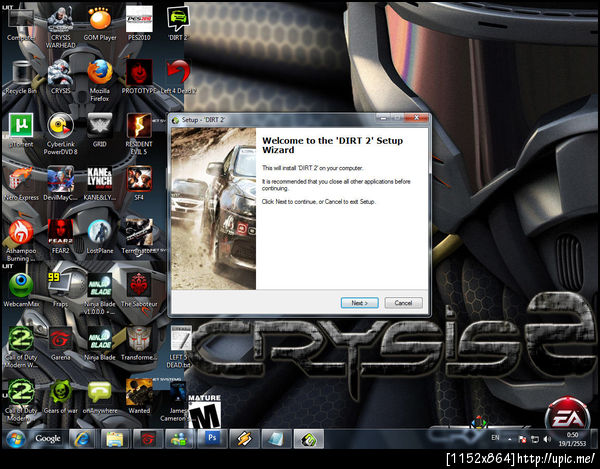Open the WebcamMax desktop shortcut

[21, 291]
